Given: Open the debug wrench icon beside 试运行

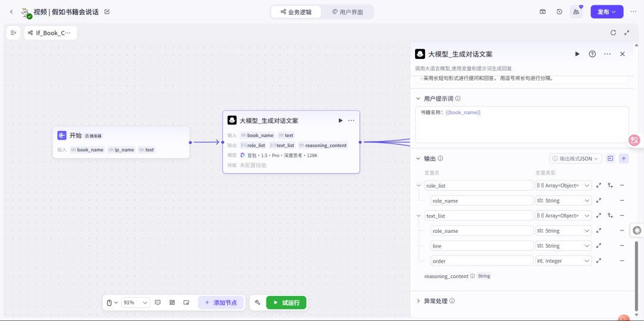Looking at the screenshot, I should 258,303.
